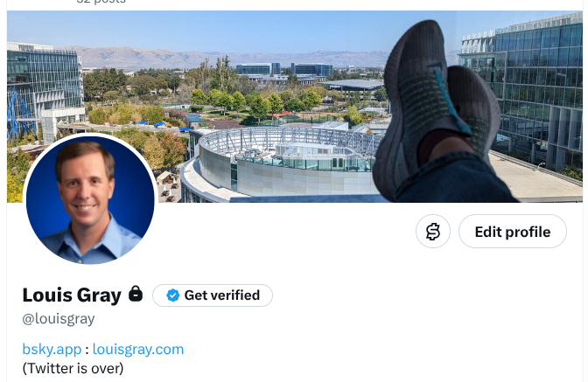Open the bsky.app link

coord(52,350)
